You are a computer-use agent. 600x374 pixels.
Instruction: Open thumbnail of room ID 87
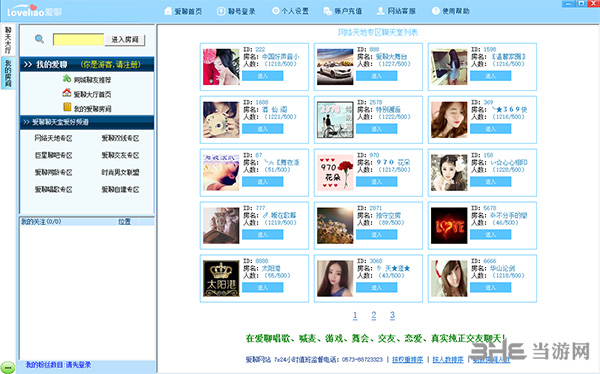tap(221, 172)
